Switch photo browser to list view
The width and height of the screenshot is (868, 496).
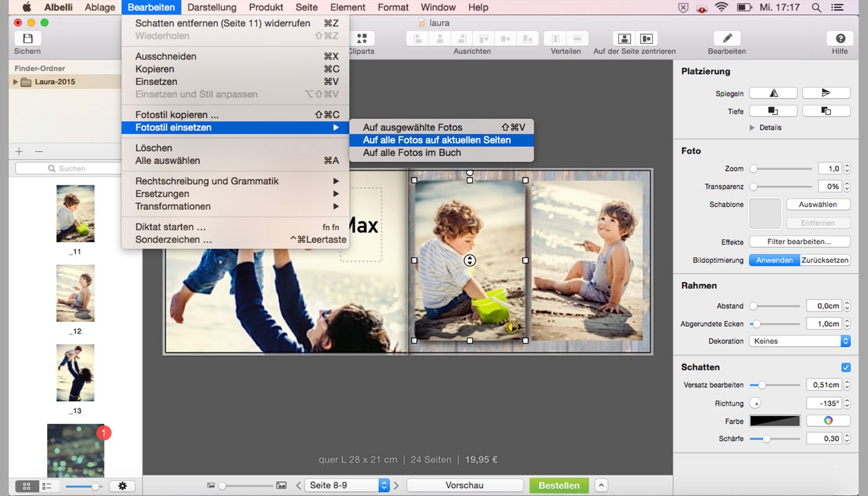click(47, 486)
